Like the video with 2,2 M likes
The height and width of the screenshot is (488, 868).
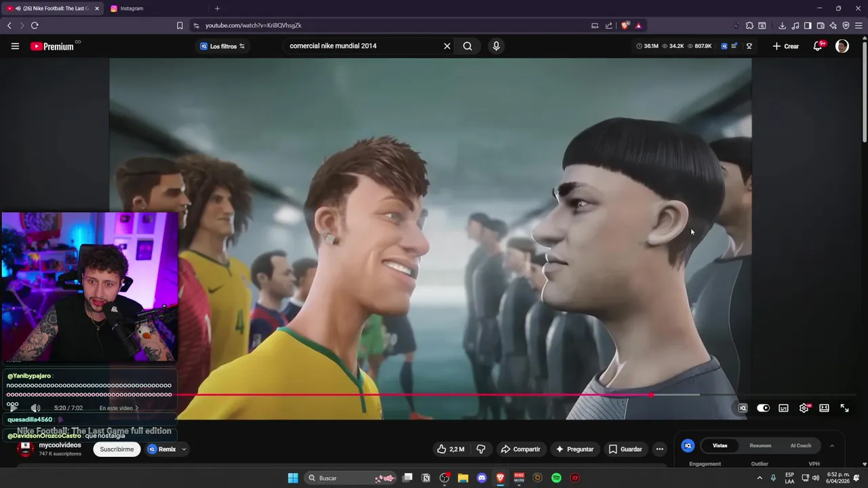(451, 449)
